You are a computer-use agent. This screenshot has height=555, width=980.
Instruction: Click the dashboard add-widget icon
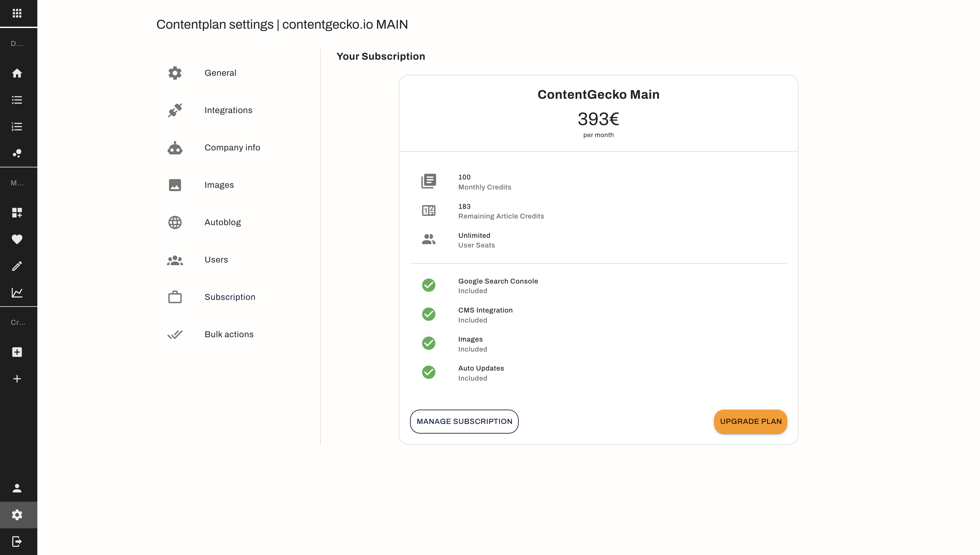17,213
